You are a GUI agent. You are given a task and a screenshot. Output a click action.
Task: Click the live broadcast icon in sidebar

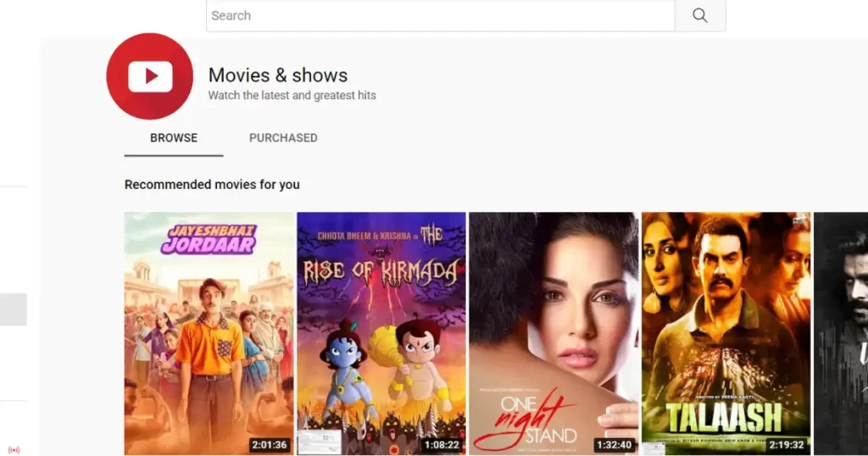14,450
